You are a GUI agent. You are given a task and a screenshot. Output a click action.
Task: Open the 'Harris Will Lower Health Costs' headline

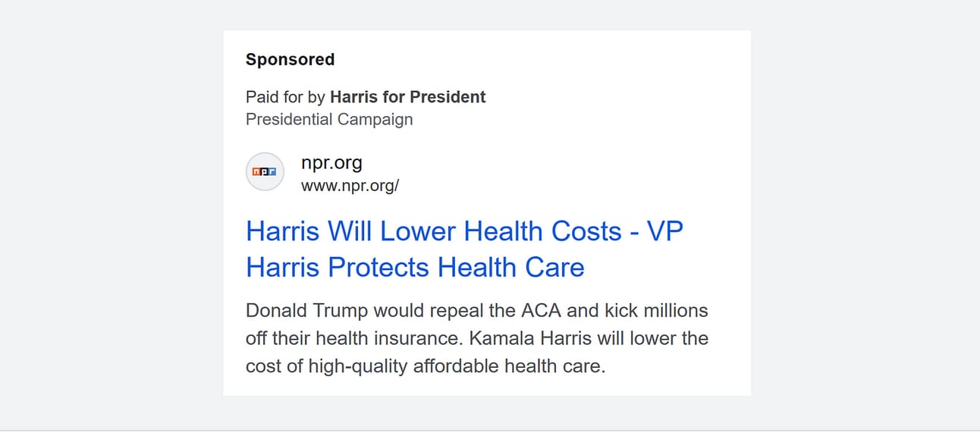pos(464,249)
